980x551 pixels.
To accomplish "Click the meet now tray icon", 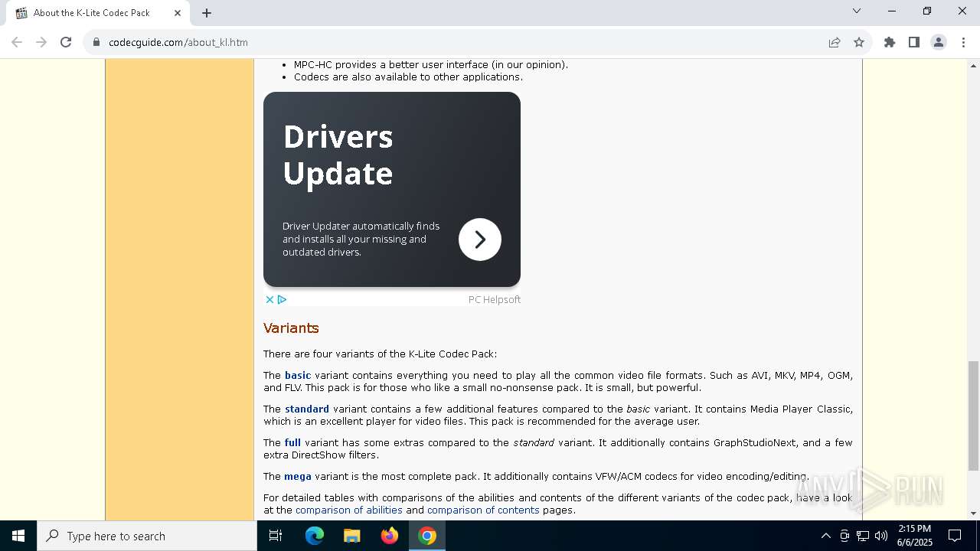I will (x=844, y=536).
